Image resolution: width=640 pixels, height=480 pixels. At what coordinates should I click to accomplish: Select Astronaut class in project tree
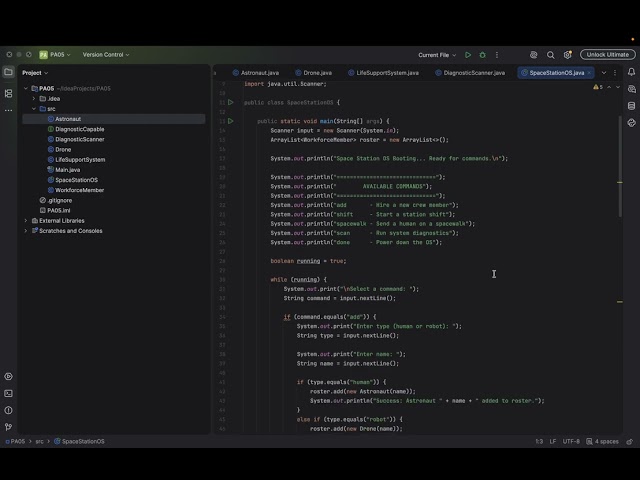113,119
